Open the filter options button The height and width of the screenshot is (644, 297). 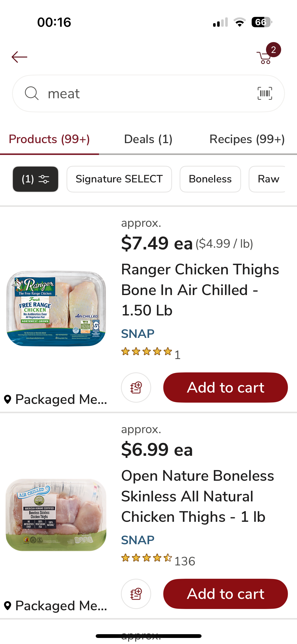point(36,179)
